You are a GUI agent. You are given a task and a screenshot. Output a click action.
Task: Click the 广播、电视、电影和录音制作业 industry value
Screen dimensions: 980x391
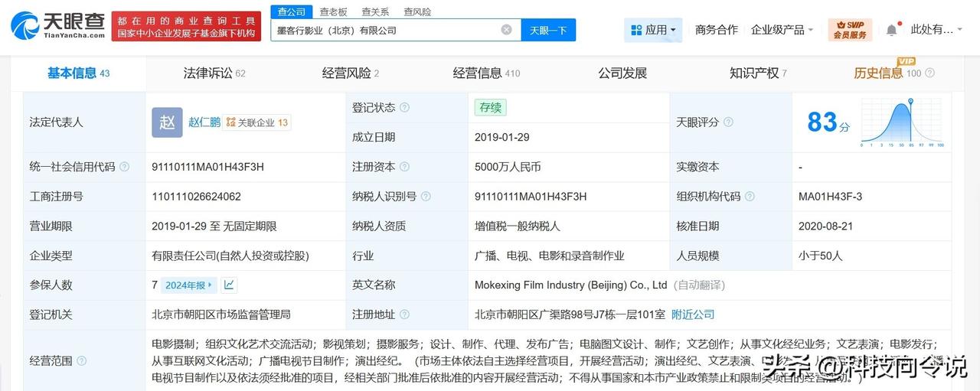click(550, 256)
